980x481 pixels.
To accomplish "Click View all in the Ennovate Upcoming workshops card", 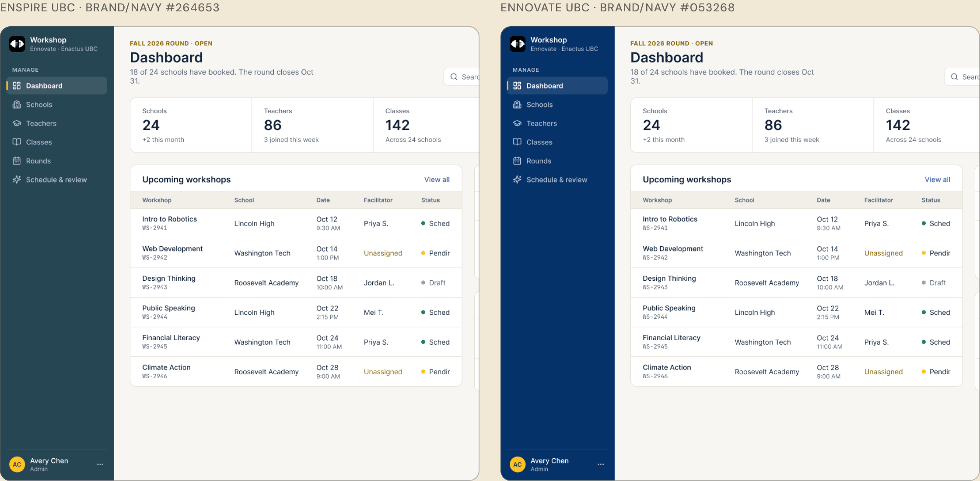I will tap(937, 180).
